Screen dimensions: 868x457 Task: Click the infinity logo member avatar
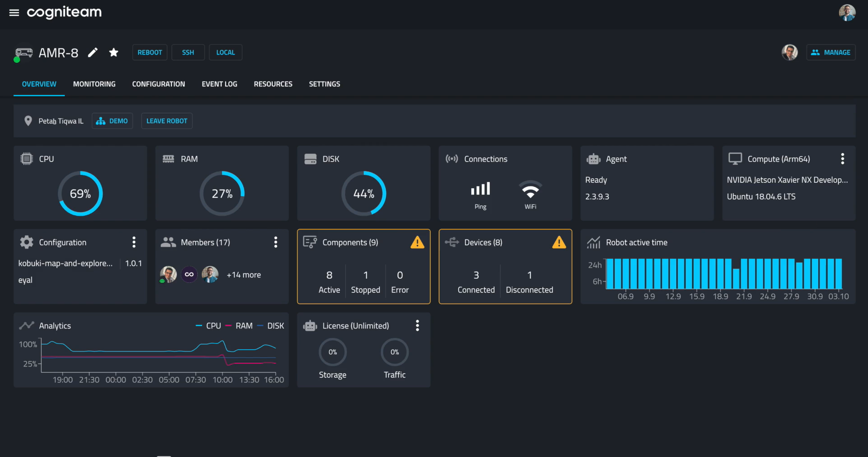[x=189, y=274]
